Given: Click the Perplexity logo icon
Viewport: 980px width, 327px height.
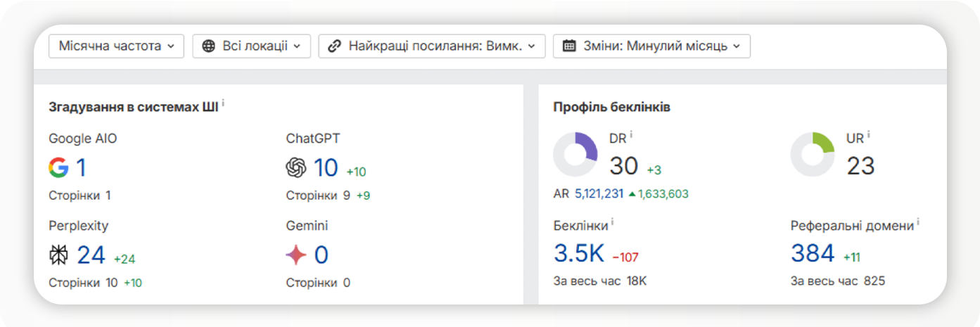Looking at the screenshot, I should (58, 255).
